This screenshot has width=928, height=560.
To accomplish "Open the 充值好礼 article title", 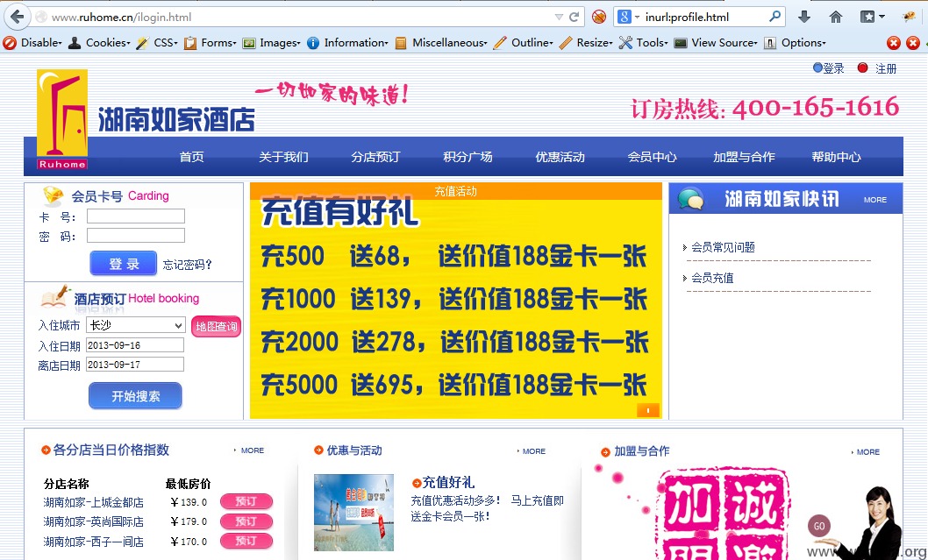I will (448, 483).
